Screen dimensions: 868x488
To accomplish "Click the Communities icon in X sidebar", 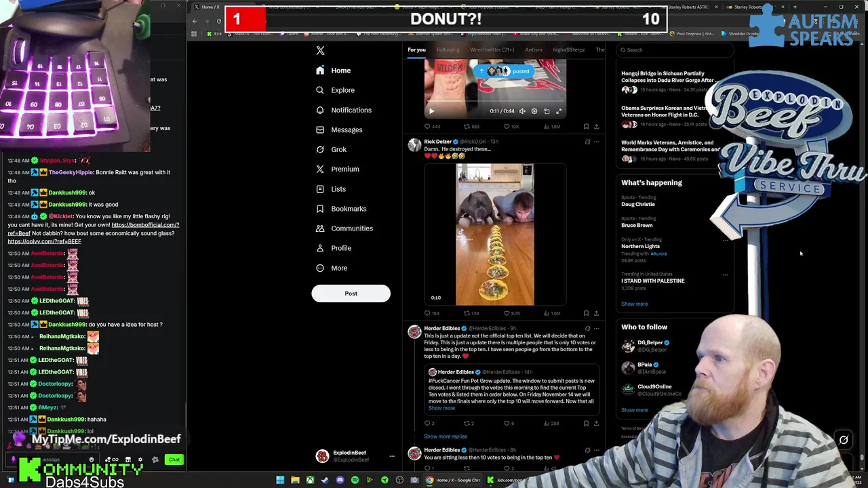I will [x=320, y=228].
